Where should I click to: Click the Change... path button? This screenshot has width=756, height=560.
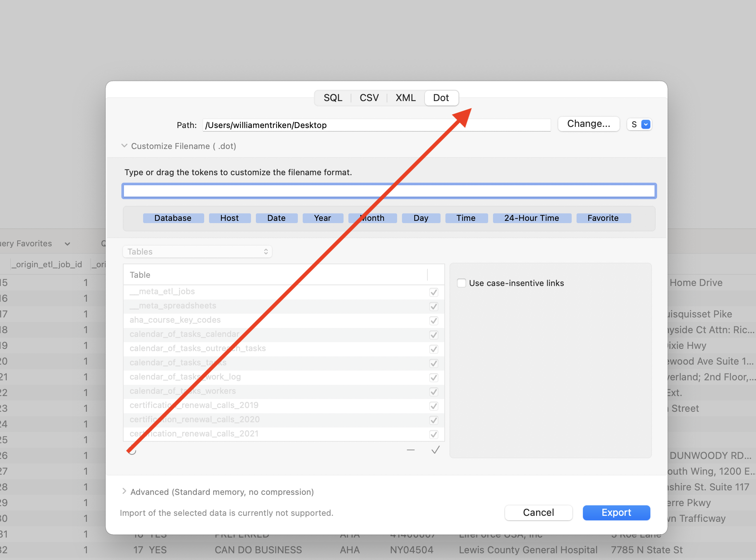pos(588,124)
